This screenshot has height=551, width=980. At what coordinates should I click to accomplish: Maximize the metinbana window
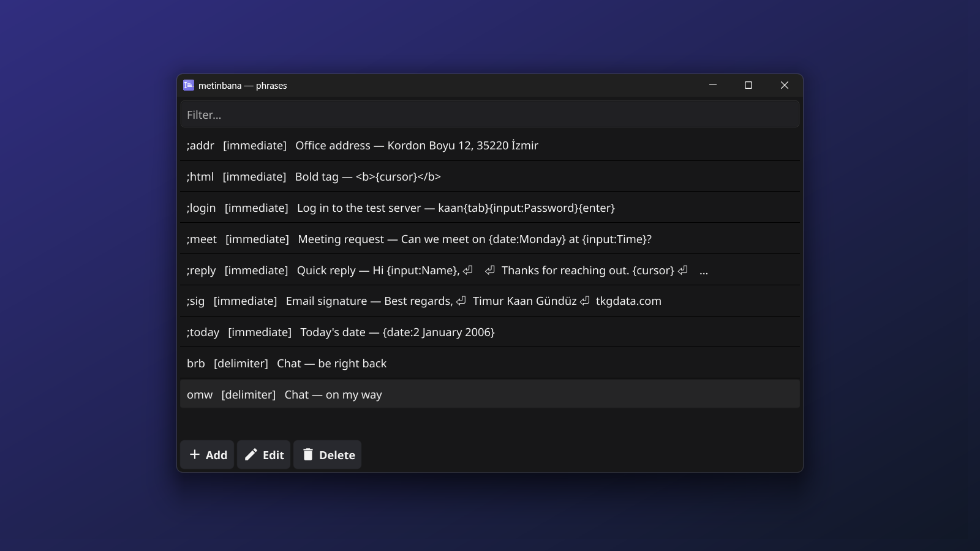pyautogui.click(x=748, y=85)
